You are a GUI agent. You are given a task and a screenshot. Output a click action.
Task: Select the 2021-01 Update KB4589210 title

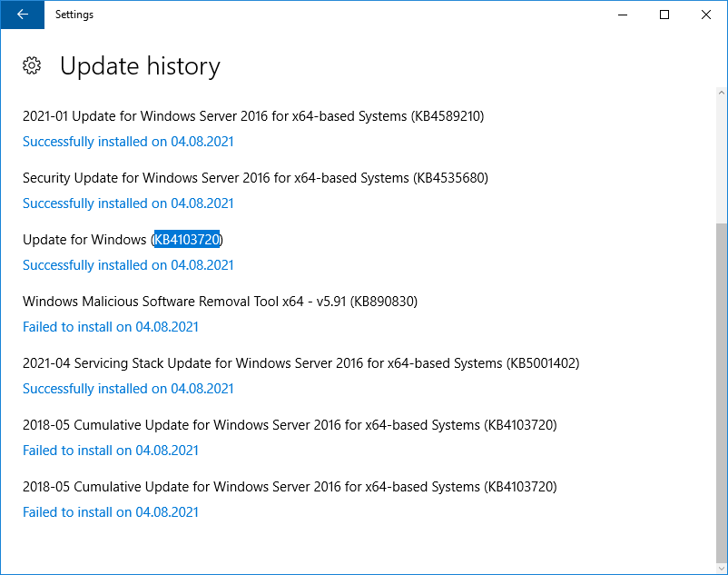pyautogui.click(x=253, y=116)
